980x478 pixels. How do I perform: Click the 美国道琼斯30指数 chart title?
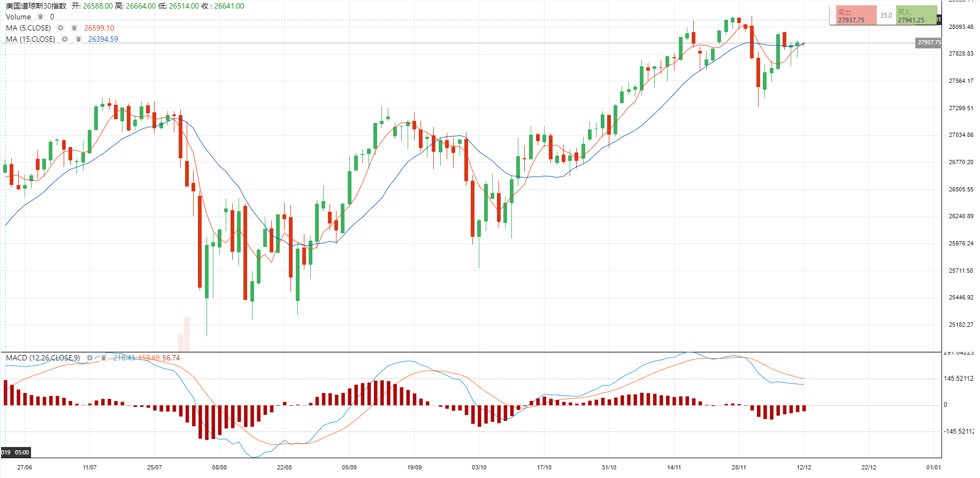(x=36, y=6)
